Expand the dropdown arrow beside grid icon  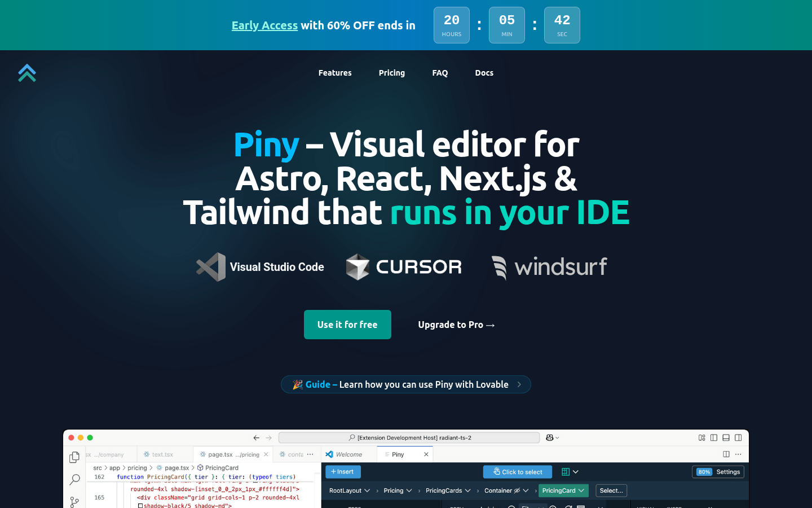click(x=576, y=472)
